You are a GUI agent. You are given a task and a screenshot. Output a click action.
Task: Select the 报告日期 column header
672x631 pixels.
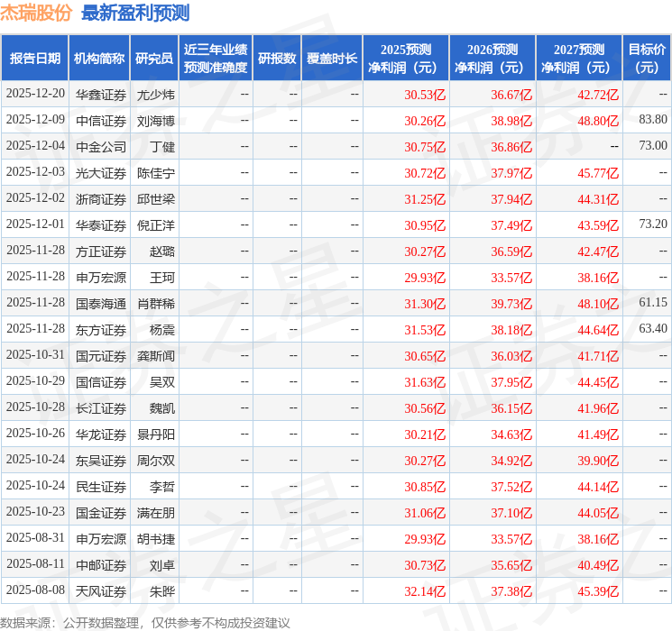(x=34, y=58)
